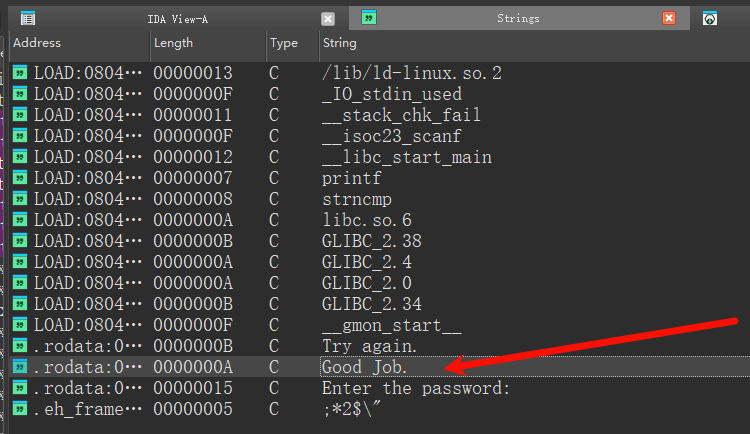Click the string icon of the printf row

point(20,178)
